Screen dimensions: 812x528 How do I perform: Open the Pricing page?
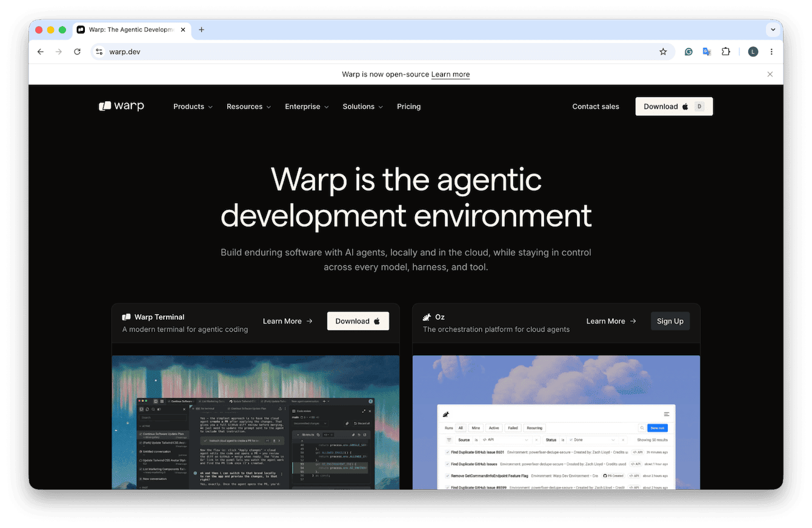408,106
